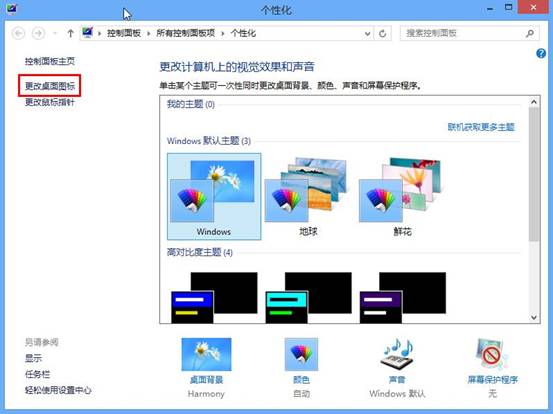Click theme list scroll up arrow
Image resolution: width=553 pixels, height=414 pixels.
tap(534, 102)
